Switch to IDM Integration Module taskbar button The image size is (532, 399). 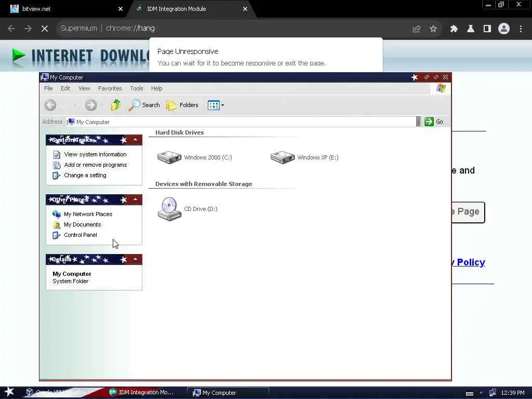point(142,392)
